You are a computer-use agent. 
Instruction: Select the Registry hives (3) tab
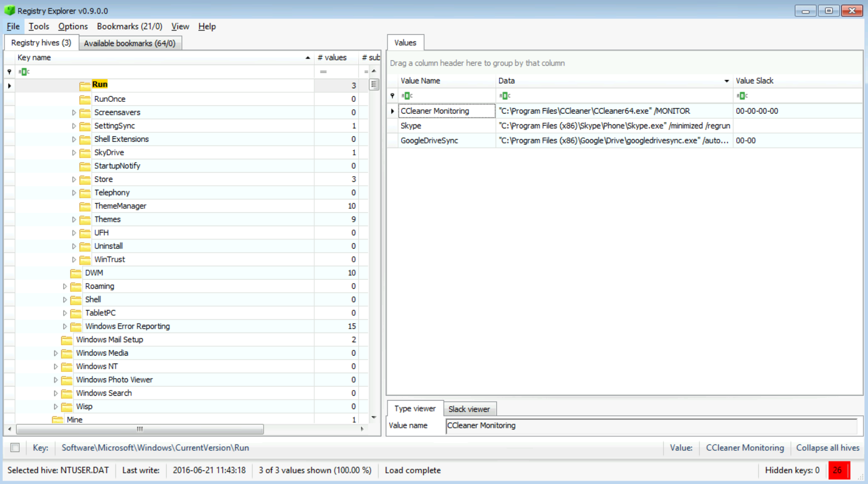click(x=41, y=43)
